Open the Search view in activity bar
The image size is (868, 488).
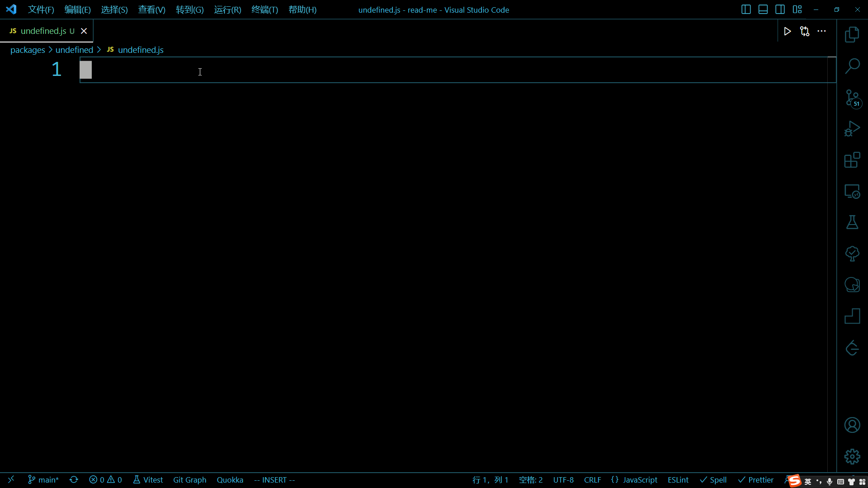[852, 66]
